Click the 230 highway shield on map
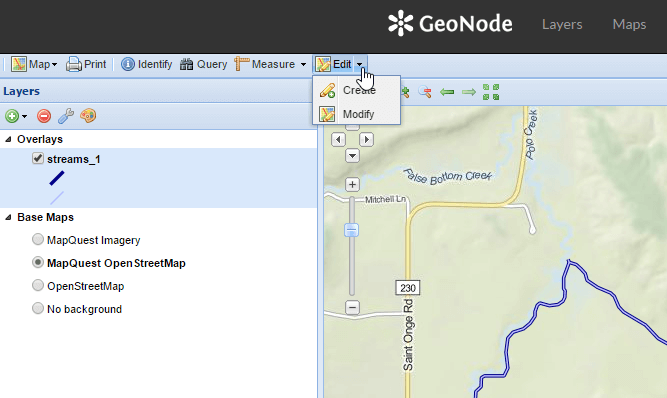This screenshot has width=667, height=398. pyautogui.click(x=408, y=288)
